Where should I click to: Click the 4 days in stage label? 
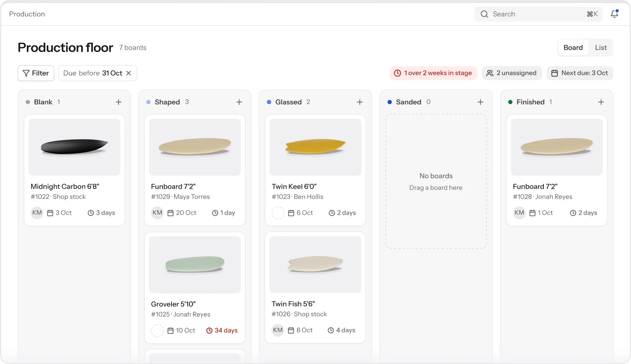(x=342, y=330)
